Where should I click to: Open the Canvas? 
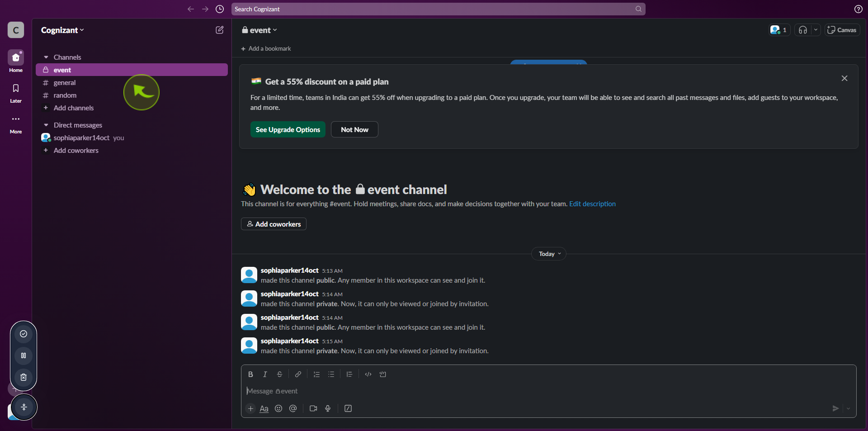click(842, 30)
